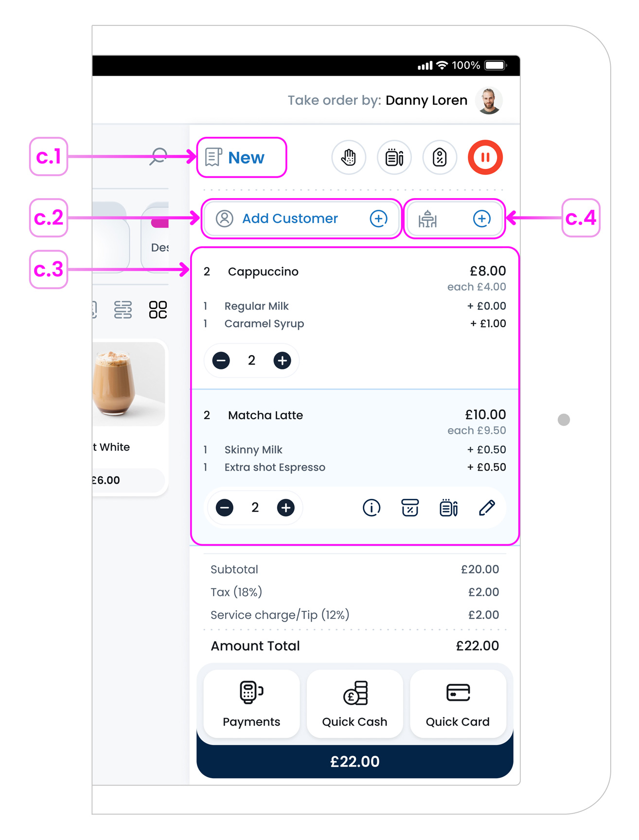Apply discount to Matcha Latte item
Screen dimensions: 639x840
click(x=409, y=508)
